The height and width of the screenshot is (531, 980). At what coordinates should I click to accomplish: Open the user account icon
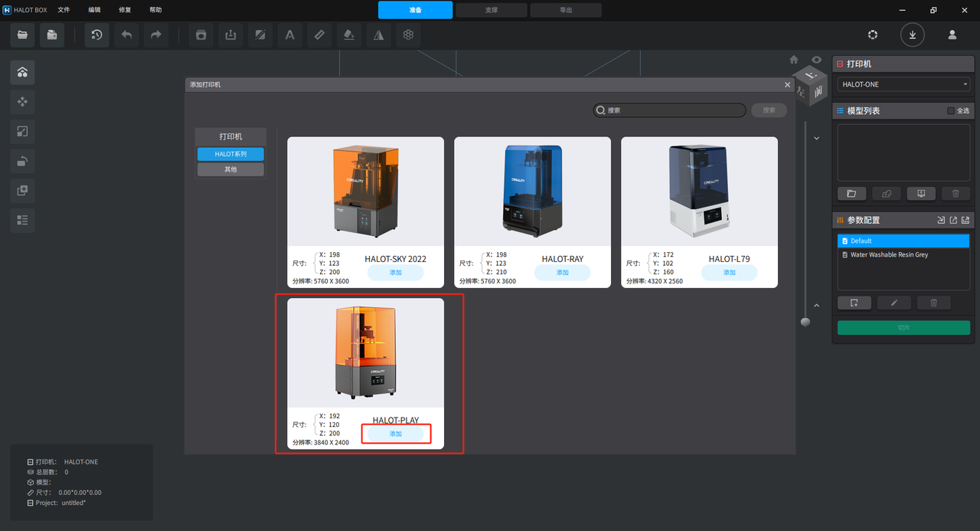952,34
